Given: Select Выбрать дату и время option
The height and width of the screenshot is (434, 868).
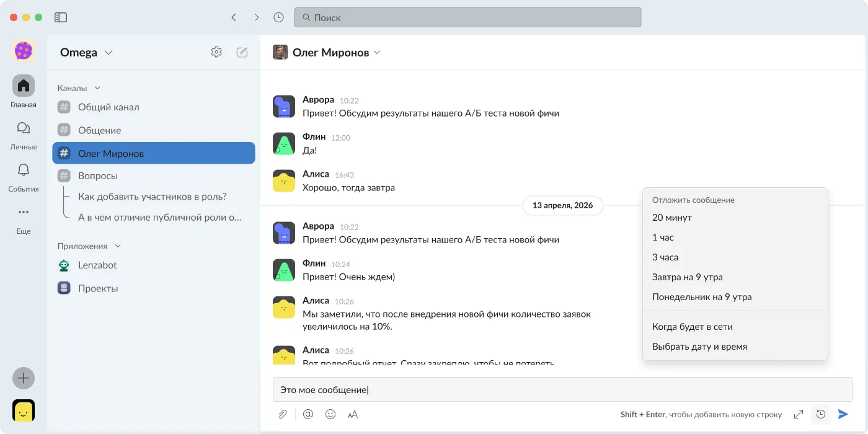Looking at the screenshot, I should 735,347.
